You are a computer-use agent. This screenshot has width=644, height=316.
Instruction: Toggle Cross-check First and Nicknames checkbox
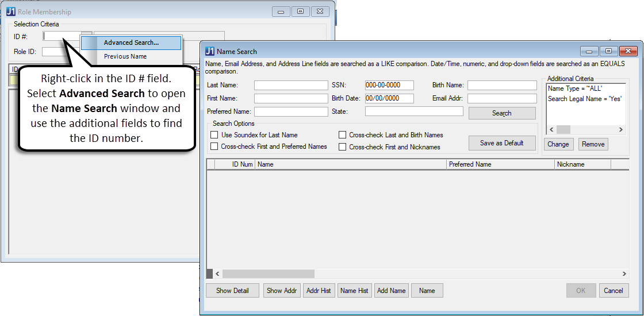(342, 147)
